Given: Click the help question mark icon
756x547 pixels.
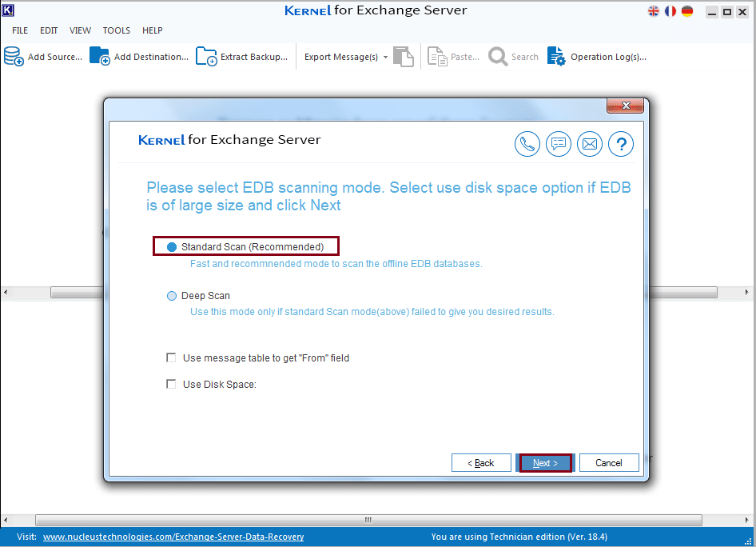Looking at the screenshot, I should tap(621, 144).
